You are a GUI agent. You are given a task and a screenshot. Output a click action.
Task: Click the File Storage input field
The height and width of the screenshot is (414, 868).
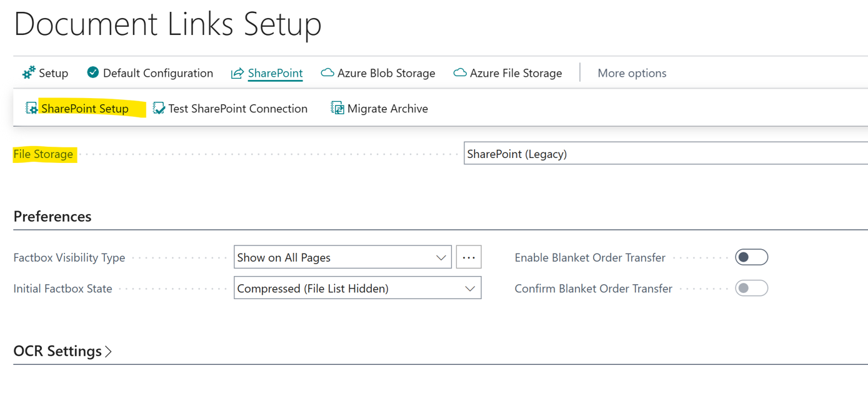click(665, 154)
